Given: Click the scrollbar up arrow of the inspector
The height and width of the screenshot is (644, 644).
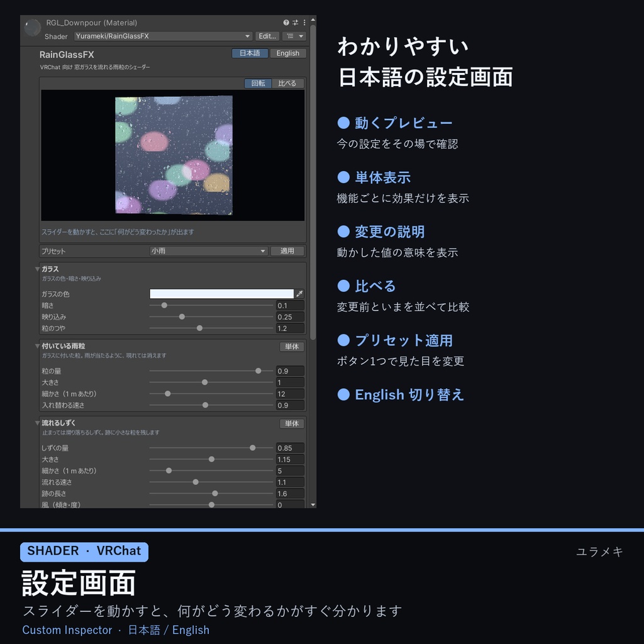Looking at the screenshot, I should click(x=313, y=19).
